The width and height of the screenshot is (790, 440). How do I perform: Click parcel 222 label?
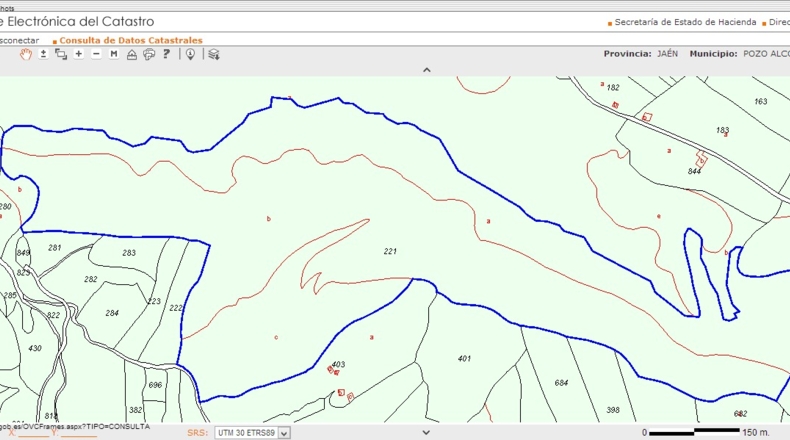176,307
